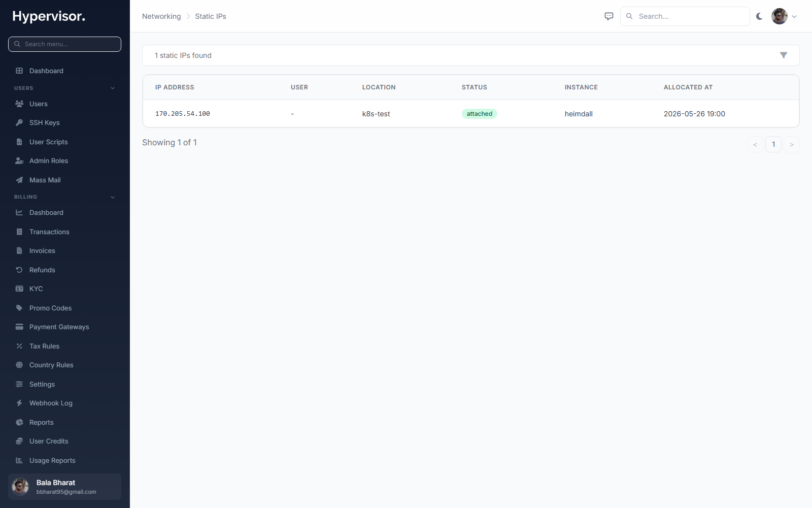Viewport: 812px width, 508px height.
Task: Collapse the USERS sidebar section
Action: pos(113,88)
